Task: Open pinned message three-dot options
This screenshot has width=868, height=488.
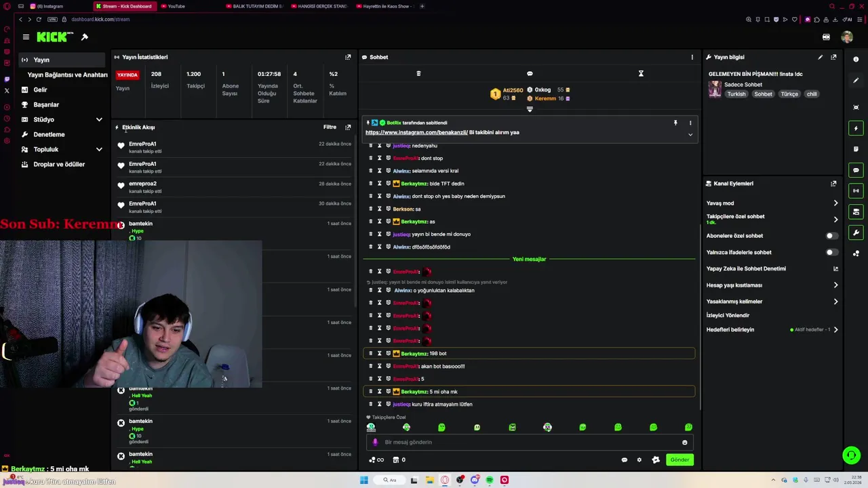Action: tap(690, 123)
